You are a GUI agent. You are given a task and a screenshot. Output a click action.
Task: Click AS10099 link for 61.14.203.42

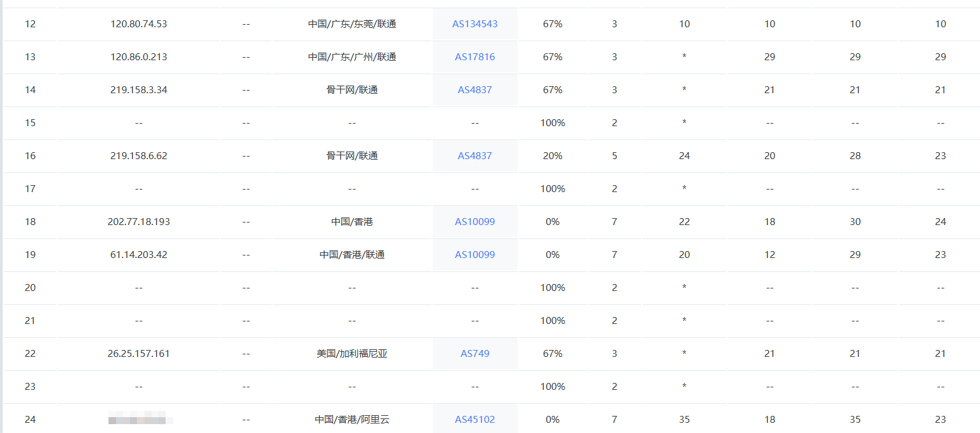[x=474, y=255]
